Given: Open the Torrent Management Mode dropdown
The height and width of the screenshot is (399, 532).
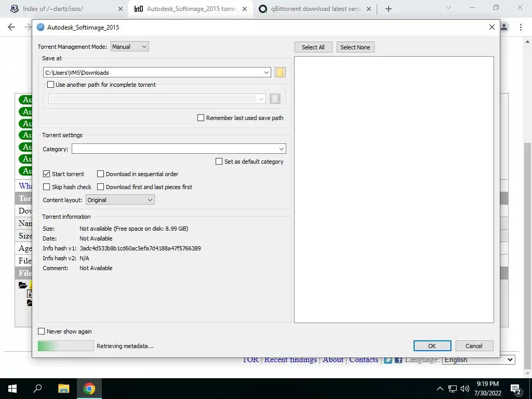Looking at the screenshot, I should coord(130,47).
